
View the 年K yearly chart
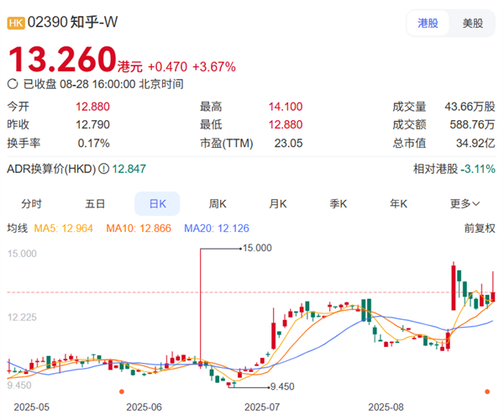pos(398,203)
